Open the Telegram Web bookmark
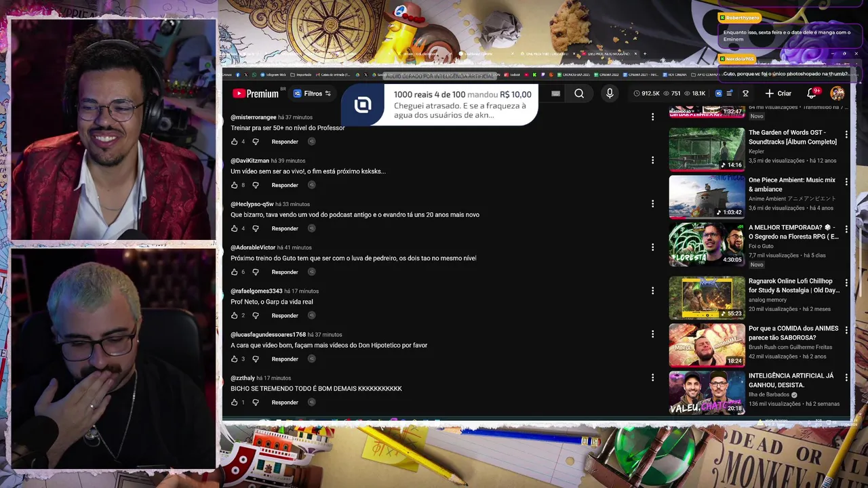 coord(273,75)
